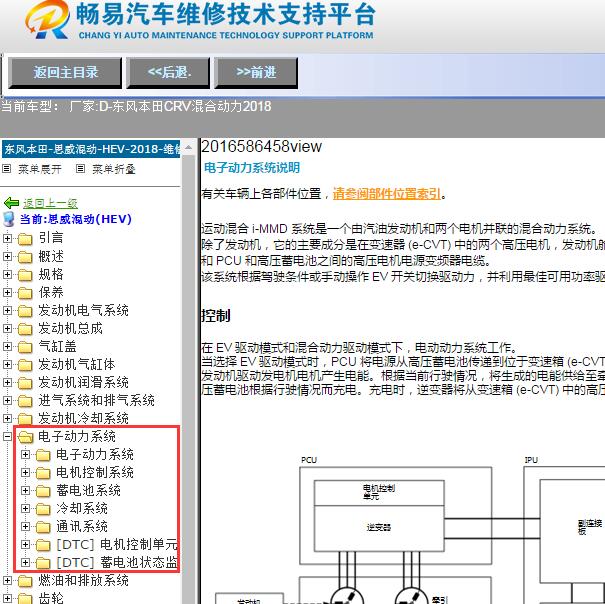Expand the 冷却系统 subfolder

coord(25,509)
